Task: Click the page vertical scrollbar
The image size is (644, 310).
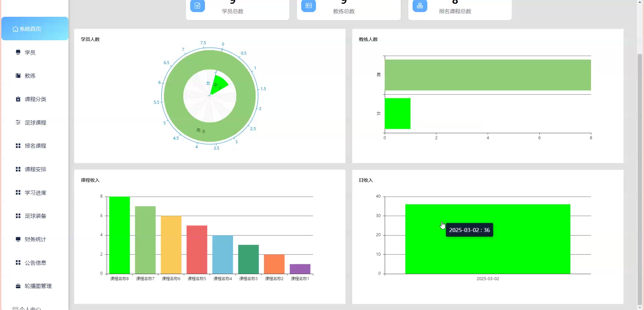Action: coord(640,181)
